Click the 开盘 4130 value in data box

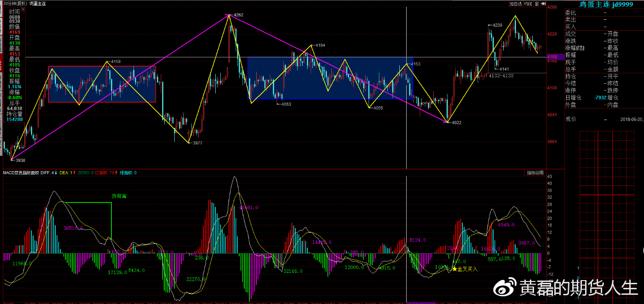point(15,43)
